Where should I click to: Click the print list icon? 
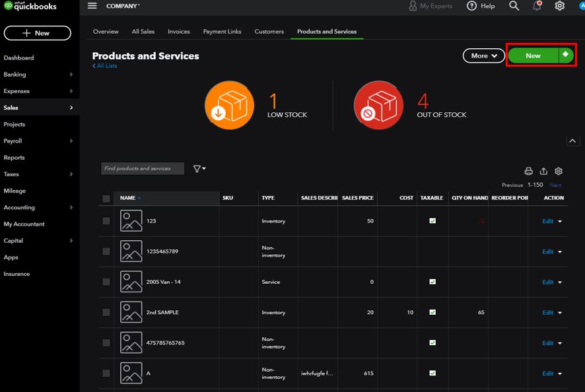point(528,171)
